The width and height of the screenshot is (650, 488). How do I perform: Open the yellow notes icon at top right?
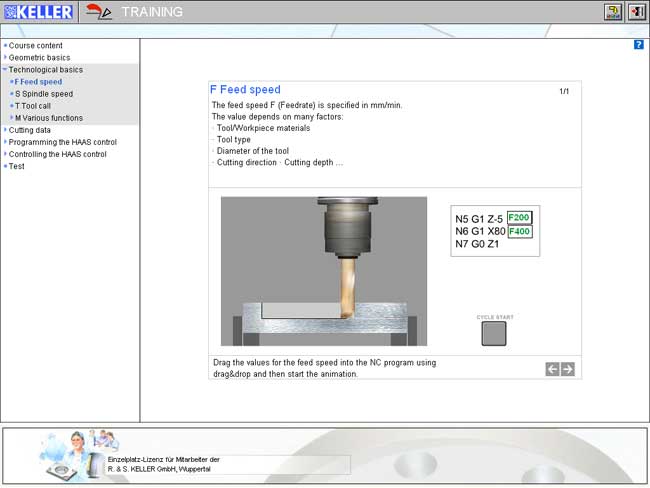point(613,12)
